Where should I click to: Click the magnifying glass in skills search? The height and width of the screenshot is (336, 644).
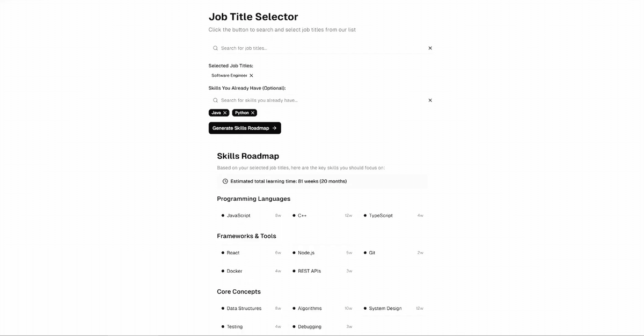pyautogui.click(x=215, y=100)
